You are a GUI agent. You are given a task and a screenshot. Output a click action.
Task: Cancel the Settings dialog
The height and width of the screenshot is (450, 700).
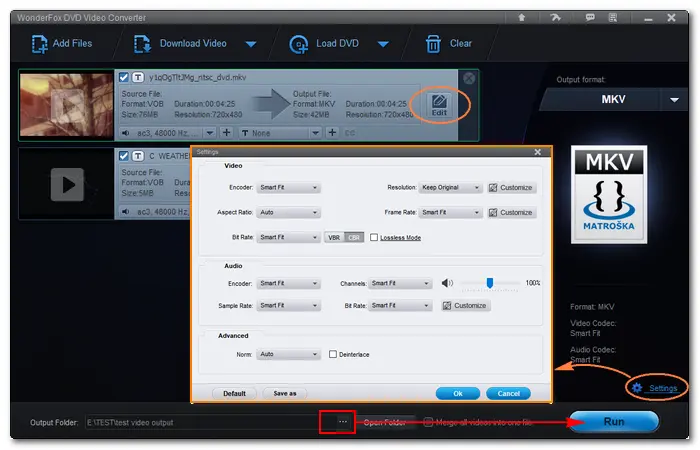pos(508,394)
